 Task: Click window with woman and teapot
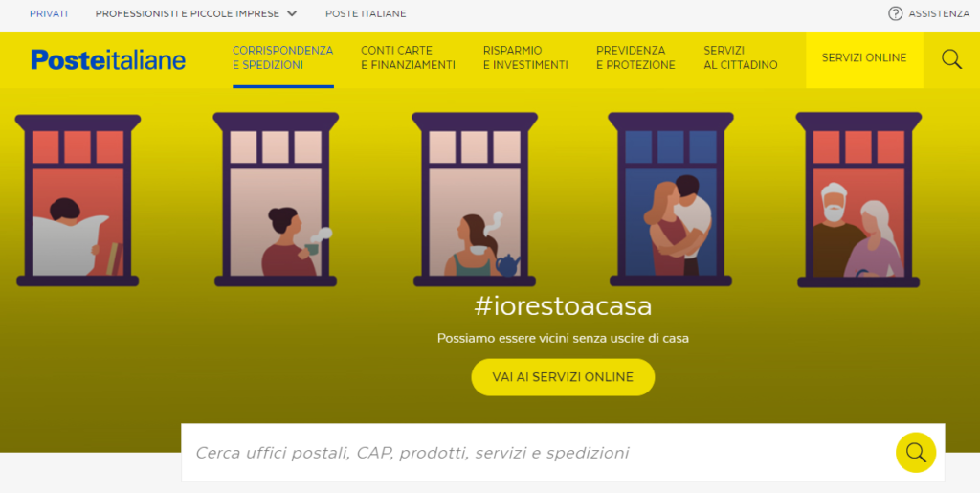(475, 199)
